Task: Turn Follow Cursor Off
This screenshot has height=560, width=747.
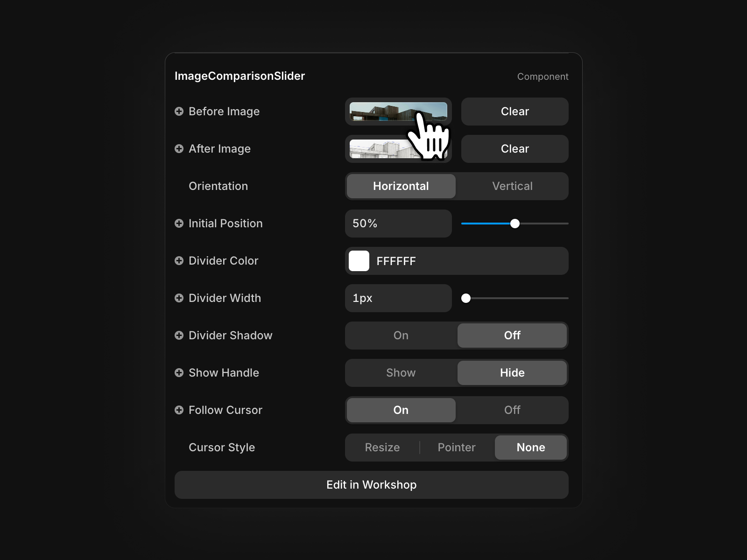Action: [x=512, y=410]
